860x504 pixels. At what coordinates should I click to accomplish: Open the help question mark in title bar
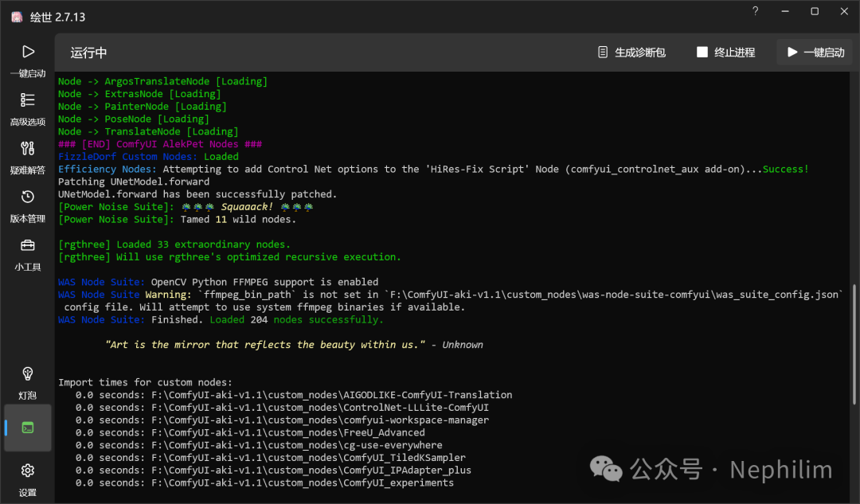coord(756,11)
